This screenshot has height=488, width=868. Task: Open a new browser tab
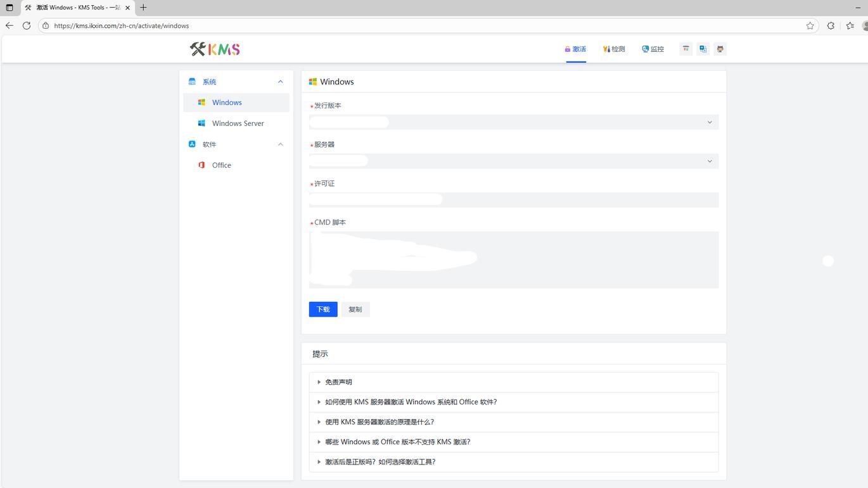click(143, 8)
